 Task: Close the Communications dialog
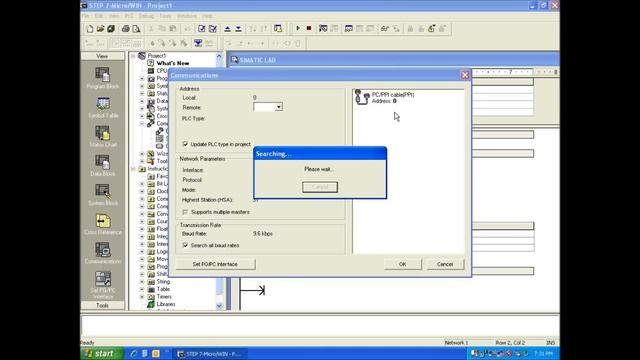[x=464, y=75]
